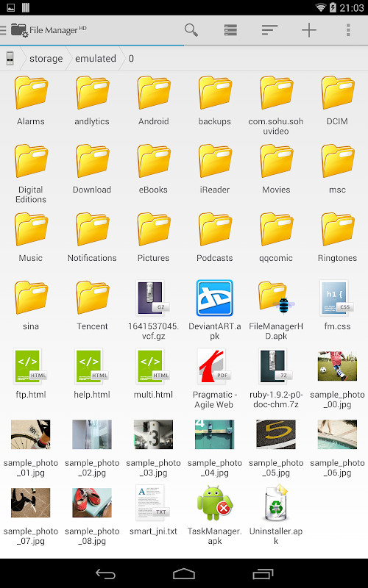Go to emulated in breadcrumb path

96,59
